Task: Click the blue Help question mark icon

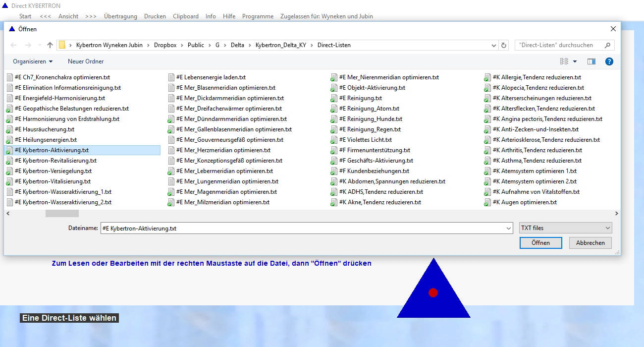Action: [609, 61]
